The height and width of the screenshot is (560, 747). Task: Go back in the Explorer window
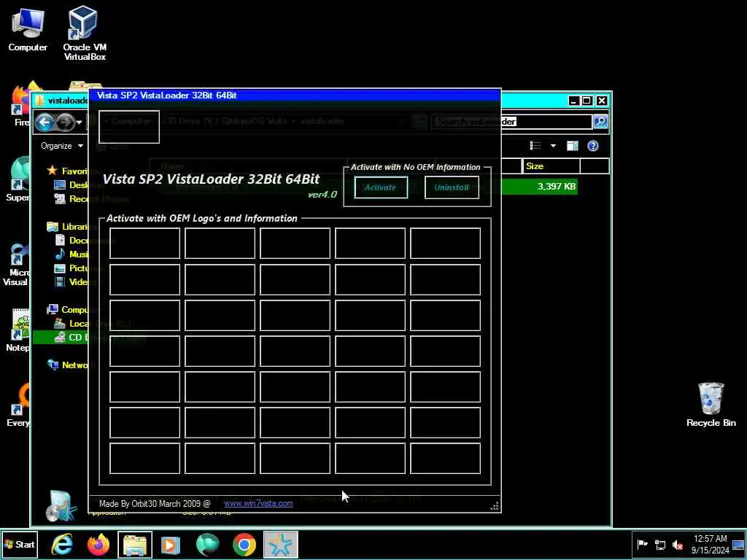click(x=44, y=122)
